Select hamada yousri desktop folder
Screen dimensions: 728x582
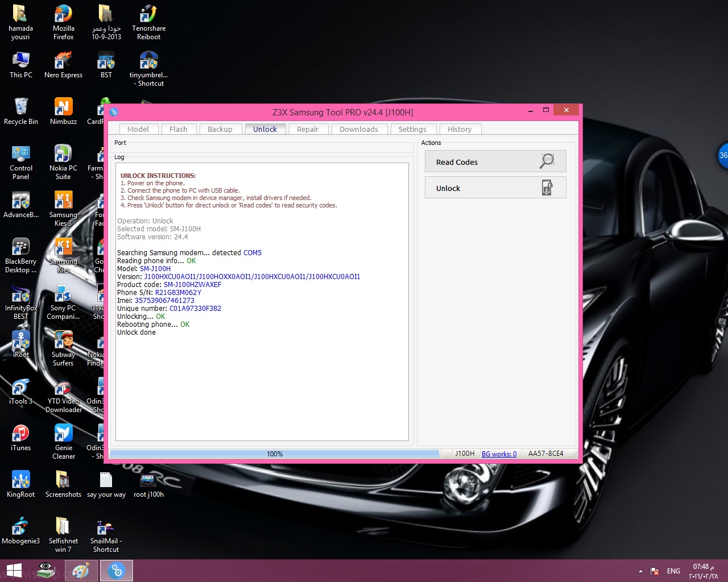coord(21,23)
